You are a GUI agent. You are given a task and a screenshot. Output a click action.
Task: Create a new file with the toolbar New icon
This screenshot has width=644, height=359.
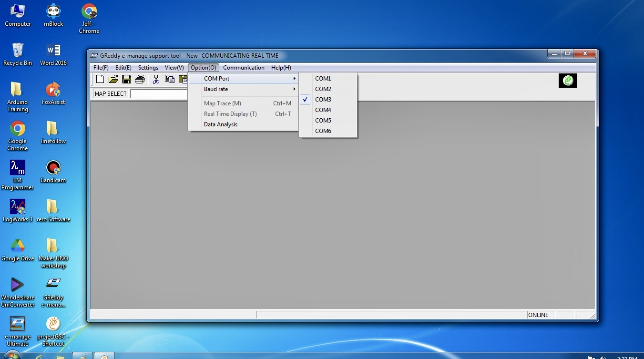100,79
